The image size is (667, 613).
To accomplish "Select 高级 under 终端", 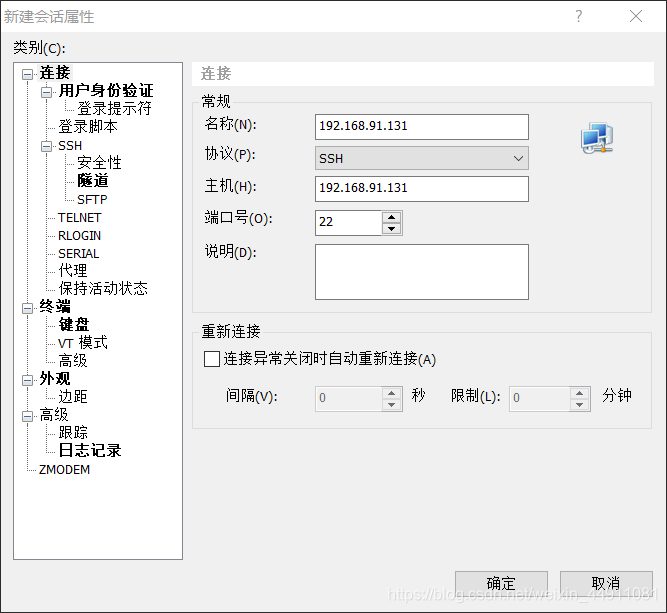I will click(x=73, y=360).
